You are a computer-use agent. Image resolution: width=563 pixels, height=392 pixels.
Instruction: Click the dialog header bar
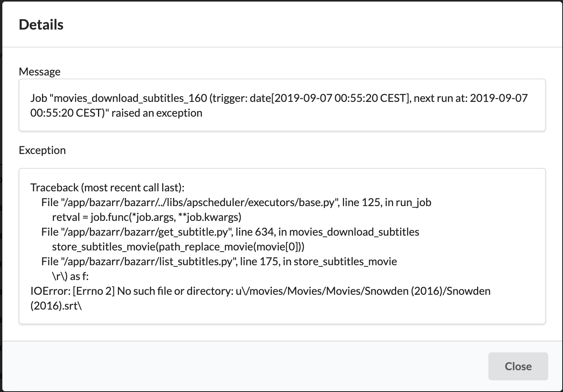(272, 24)
